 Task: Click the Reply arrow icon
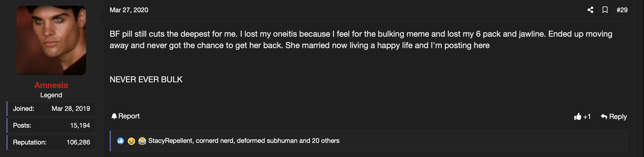pos(604,117)
